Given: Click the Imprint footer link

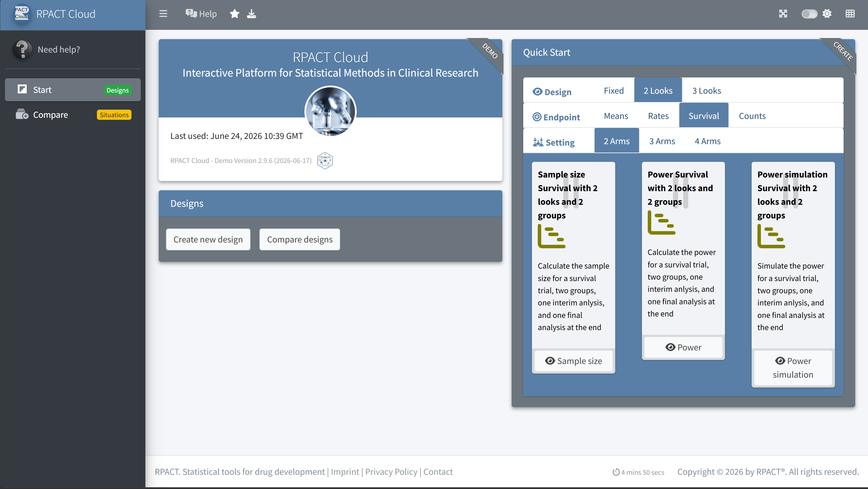Looking at the screenshot, I should [x=345, y=472].
